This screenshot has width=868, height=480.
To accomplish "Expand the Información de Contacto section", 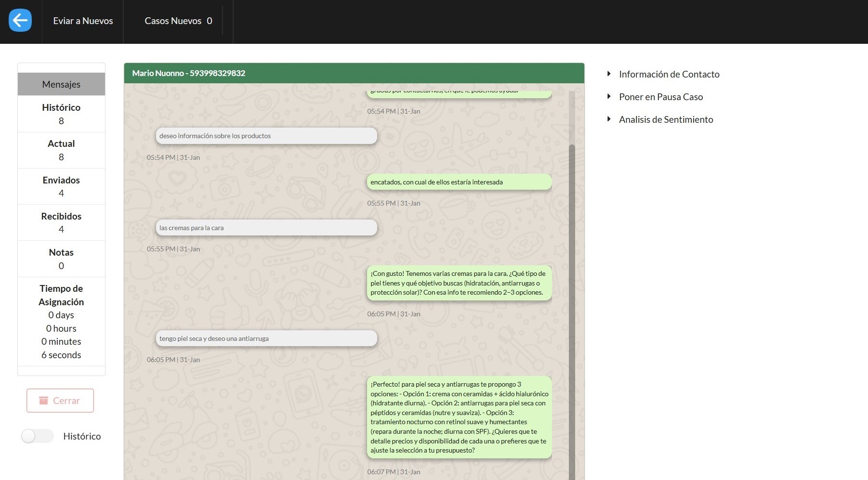I will [x=669, y=74].
